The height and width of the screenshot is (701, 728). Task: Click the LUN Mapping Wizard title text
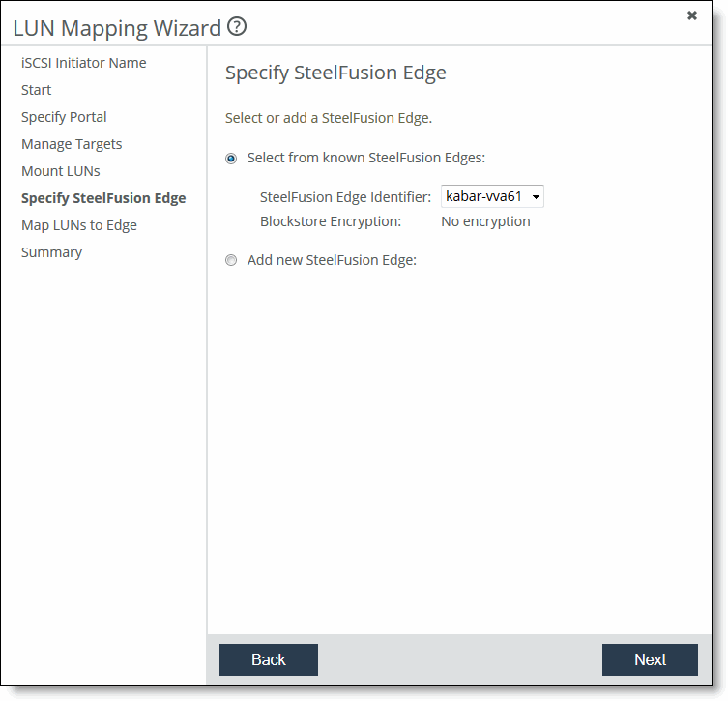pyautogui.click(x=117, y=28)
